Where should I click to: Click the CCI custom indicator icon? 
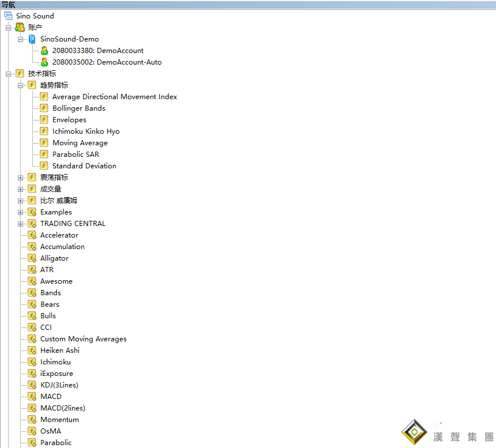pyautogui.click(x=32, y=327)
